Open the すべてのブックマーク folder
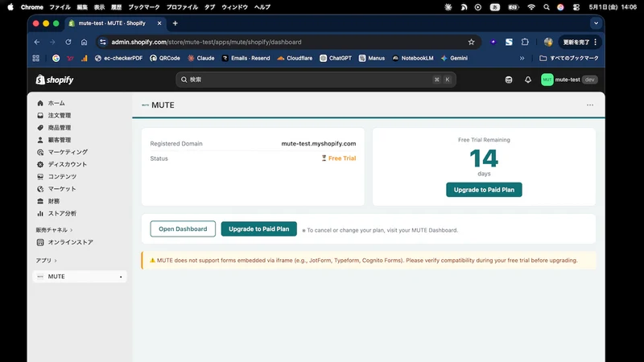This screenshot has height=362, width=644. click(x=569, y=58)
